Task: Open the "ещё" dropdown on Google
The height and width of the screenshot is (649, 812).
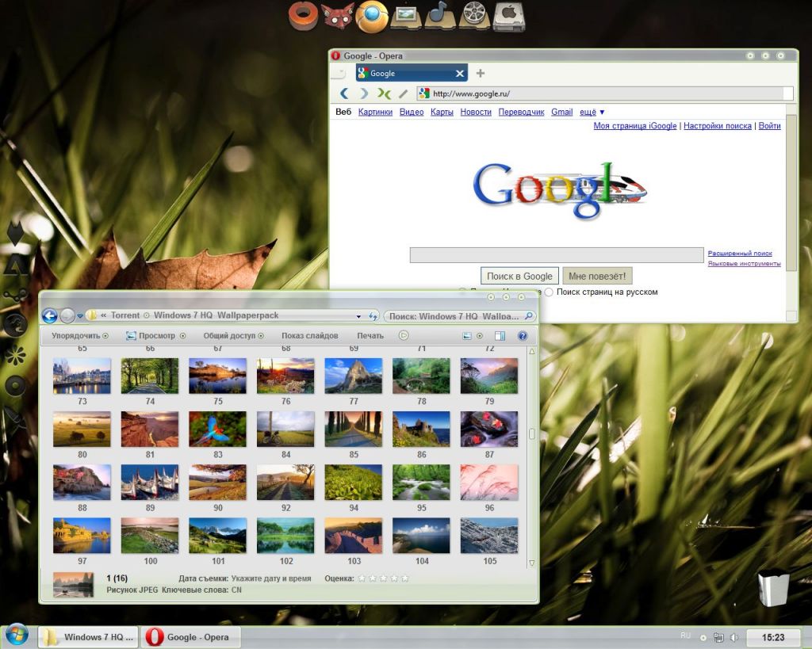Action: (x=592, y=113)
